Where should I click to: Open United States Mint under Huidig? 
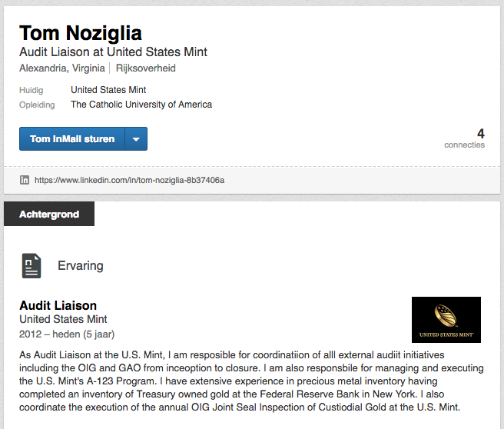point(108,90)
